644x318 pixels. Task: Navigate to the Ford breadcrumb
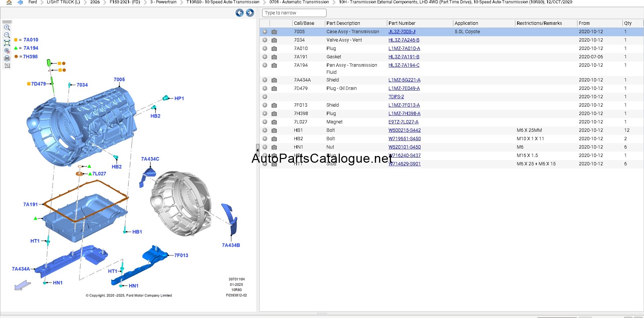(x=33, y=2)
